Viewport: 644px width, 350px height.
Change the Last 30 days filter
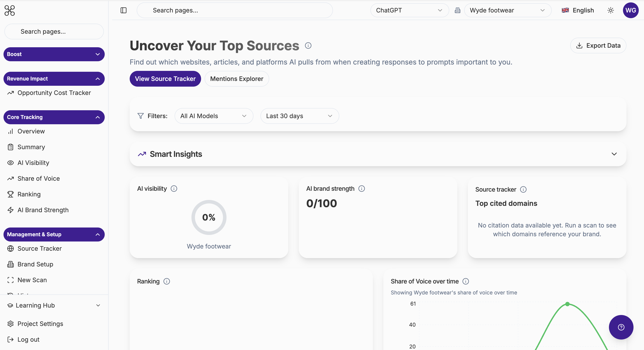299,116
